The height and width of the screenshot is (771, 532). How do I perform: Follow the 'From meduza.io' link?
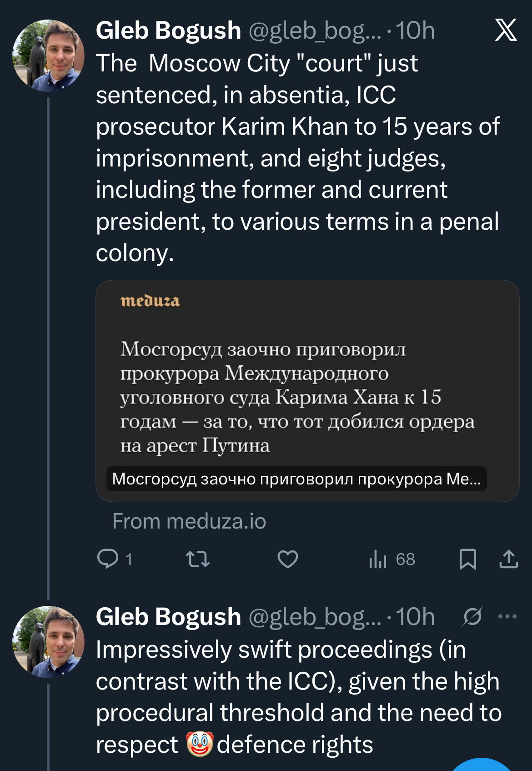click(x=189, y=521)
